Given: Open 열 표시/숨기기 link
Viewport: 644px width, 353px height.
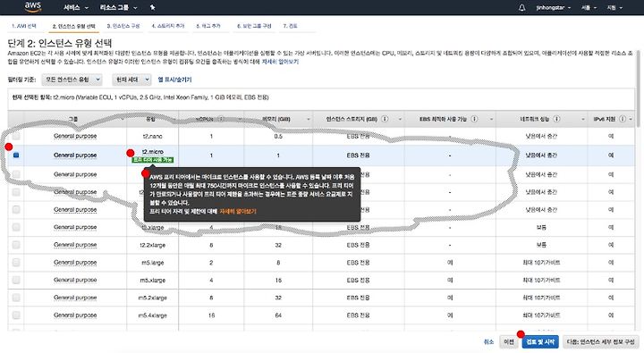Looking at the screenshot, I should pyautogui.click(x=174, y=80).
